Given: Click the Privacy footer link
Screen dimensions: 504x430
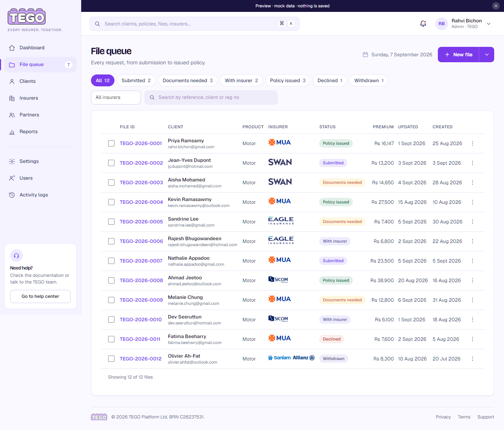Looking at the screenshot, I should click(443, 417).
